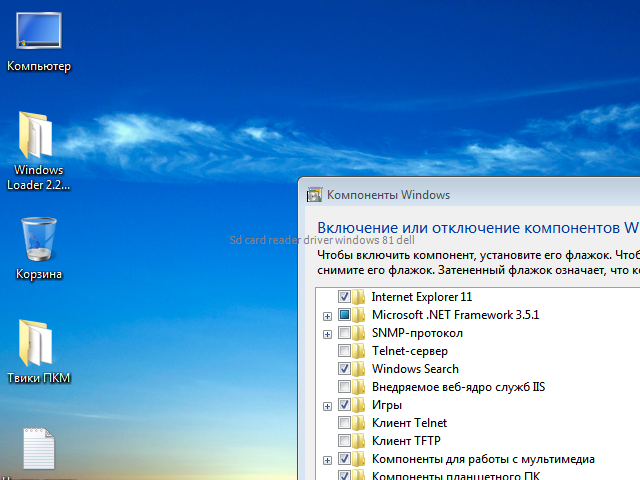Select the Игры label
640x480 pixels.
coord(387,405)
